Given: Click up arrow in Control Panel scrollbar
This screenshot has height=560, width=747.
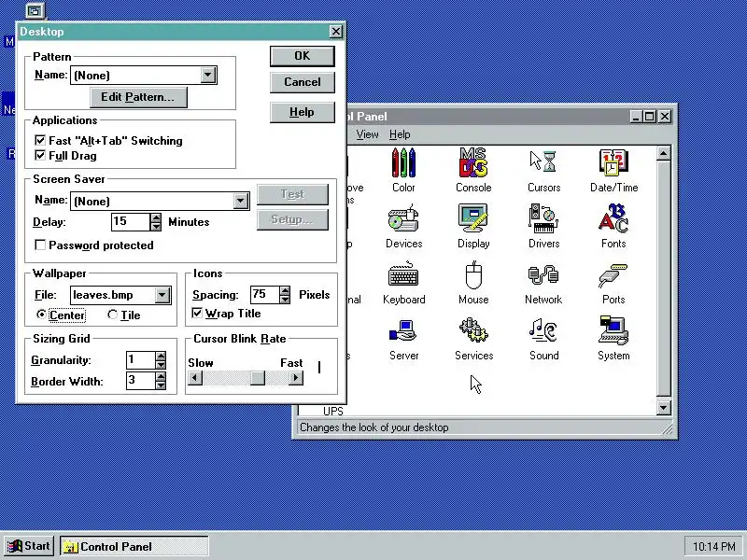Looking at the screenshot, I should click(663, 153).
